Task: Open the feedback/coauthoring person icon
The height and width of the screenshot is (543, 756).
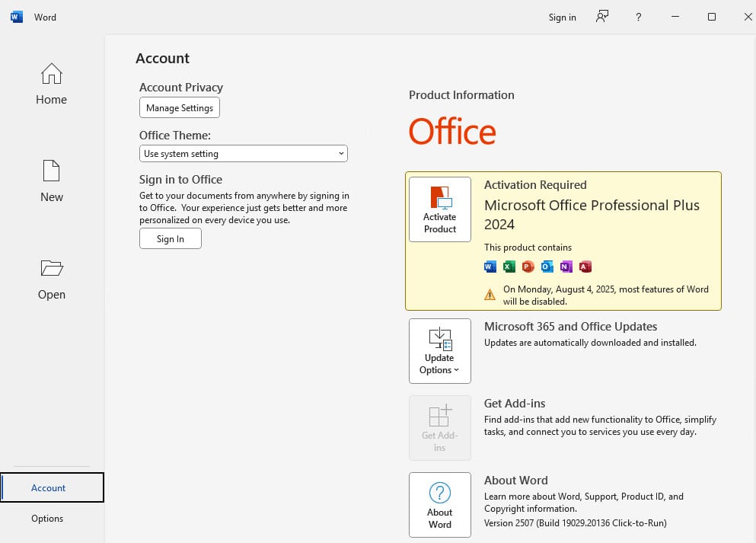Action: [x=602, y=17]
